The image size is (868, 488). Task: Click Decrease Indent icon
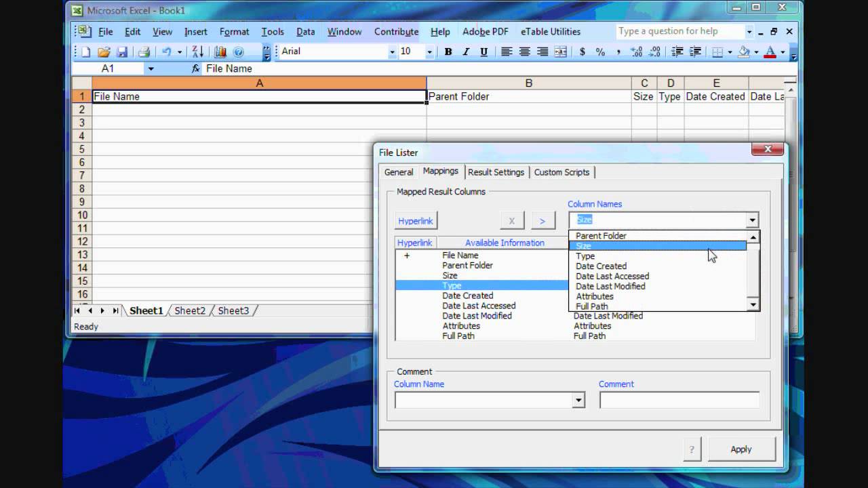pos(677,52)
